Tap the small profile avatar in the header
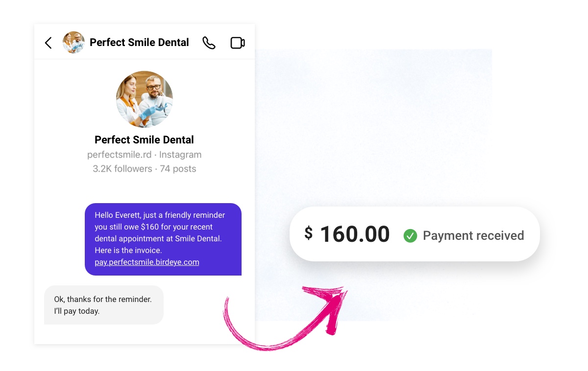 (x=73, y=43)
